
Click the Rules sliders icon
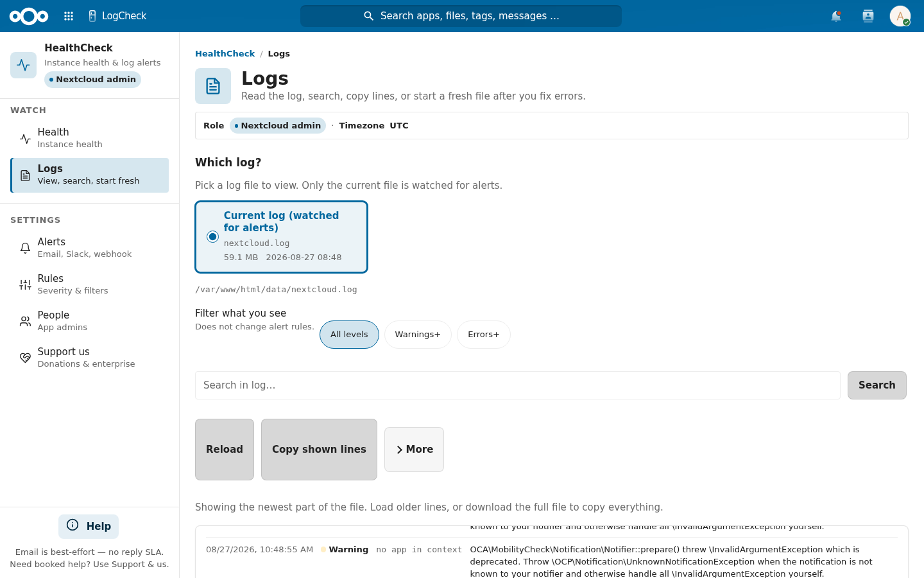pos(25,285)
